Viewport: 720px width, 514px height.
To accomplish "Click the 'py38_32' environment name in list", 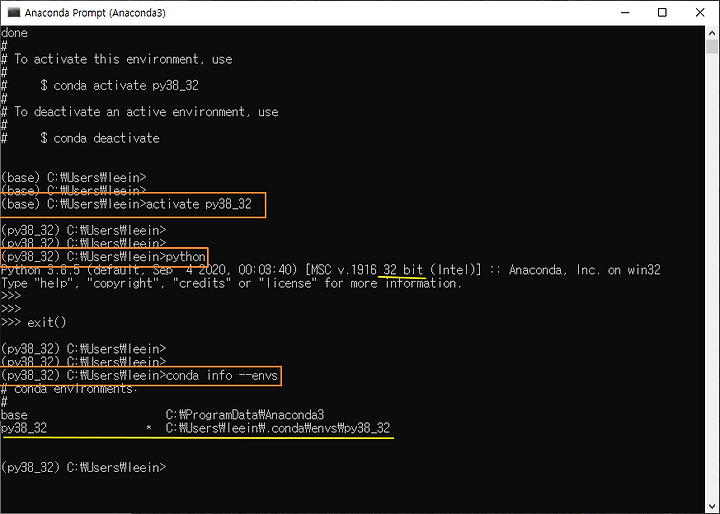I will tap(24, 429).
